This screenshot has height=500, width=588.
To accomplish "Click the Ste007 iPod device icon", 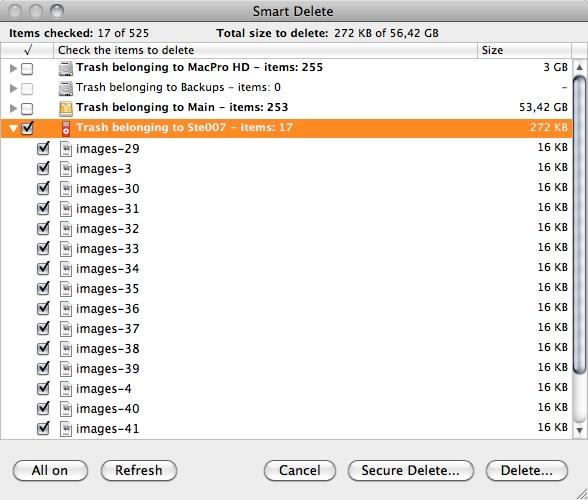I will (66, 128).
